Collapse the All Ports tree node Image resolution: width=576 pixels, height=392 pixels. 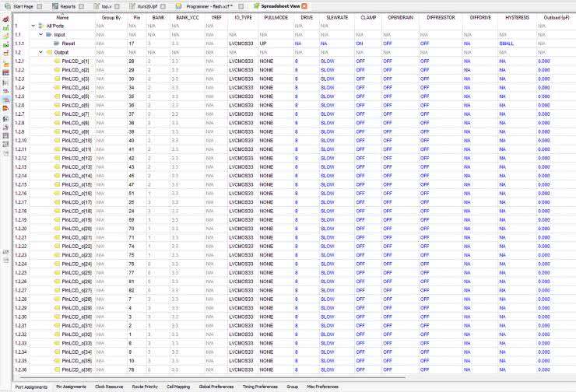coord(33,26)
